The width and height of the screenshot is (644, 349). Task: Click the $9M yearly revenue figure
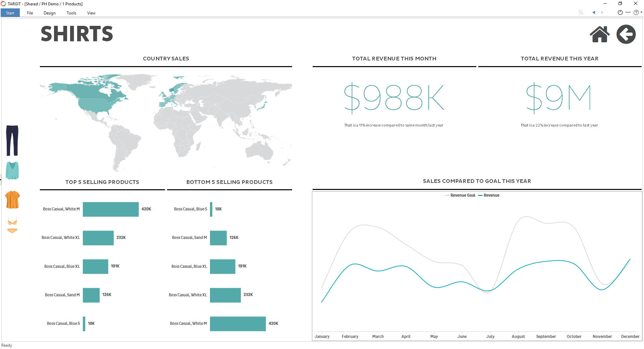(x=559, y=98)
